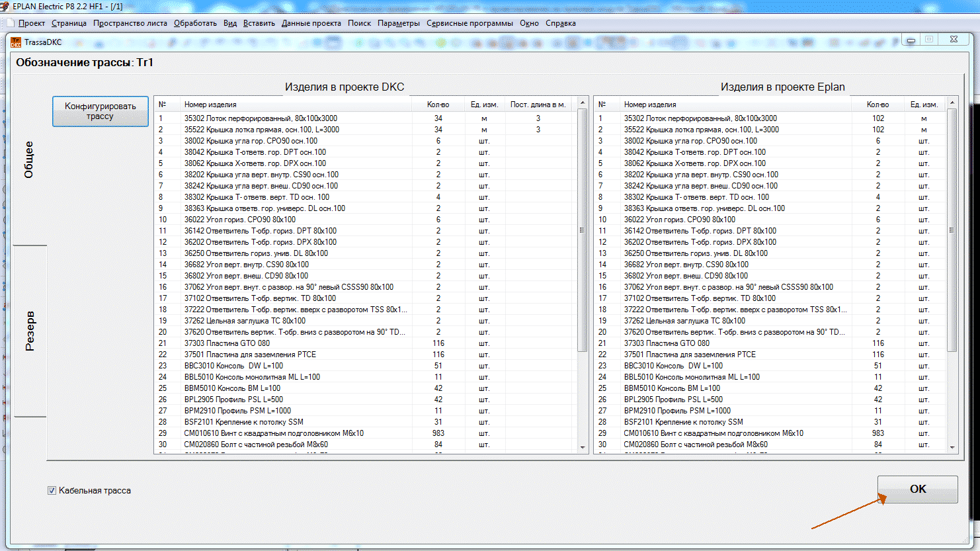Click the TrassaDKC dialog title icon
This screenshot has width=980, height=551.
click(16, 42)
